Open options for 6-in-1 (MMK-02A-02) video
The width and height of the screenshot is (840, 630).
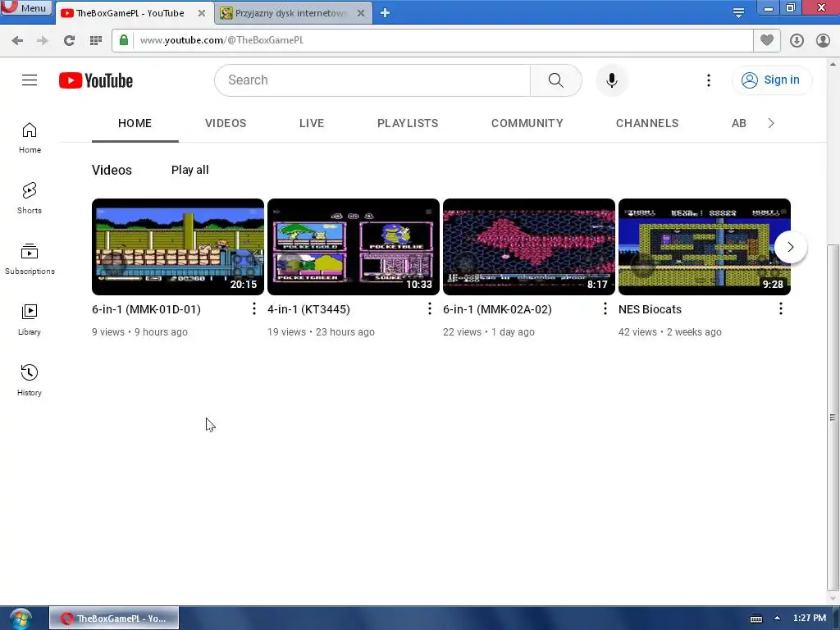(605, 308)
